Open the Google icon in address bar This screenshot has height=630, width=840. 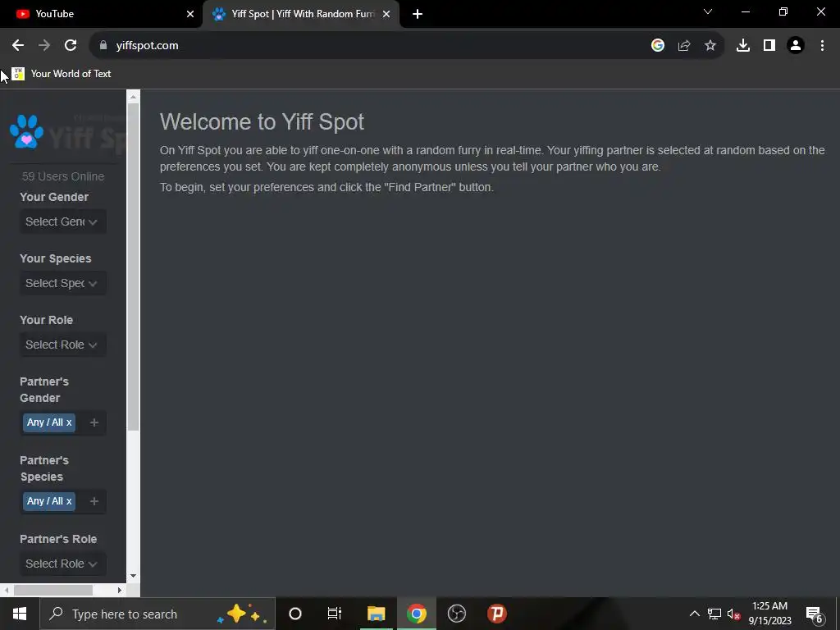coord(658,46)
